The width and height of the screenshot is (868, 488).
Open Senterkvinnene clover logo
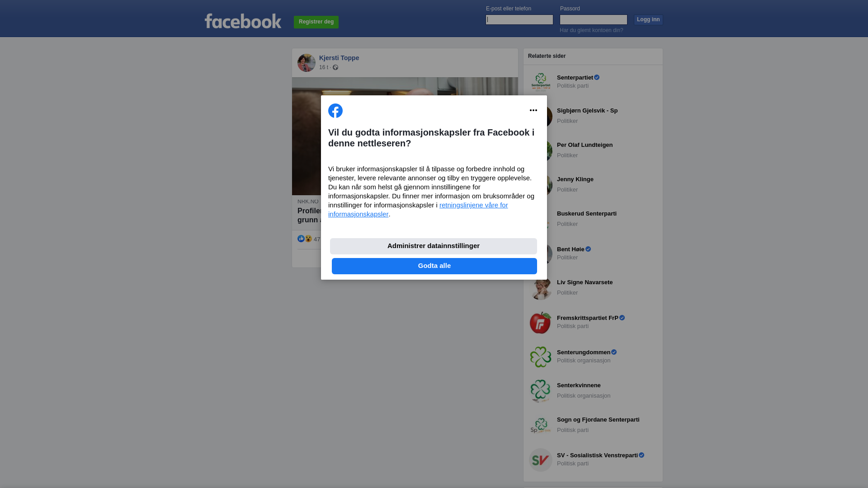pos(541,391)
